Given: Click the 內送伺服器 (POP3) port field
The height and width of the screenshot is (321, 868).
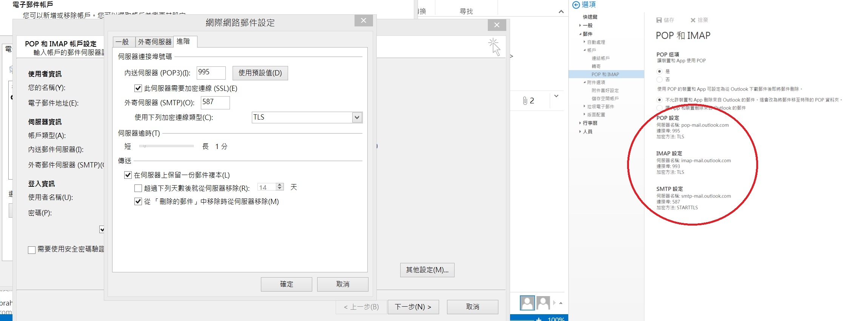Looking at the screenshot, I should click(x=211, y=73).
